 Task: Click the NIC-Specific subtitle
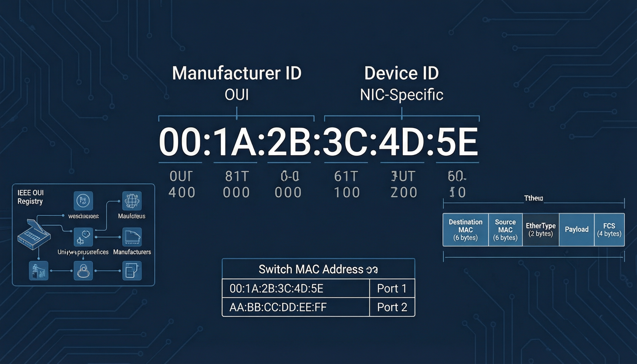coord(402,95)
